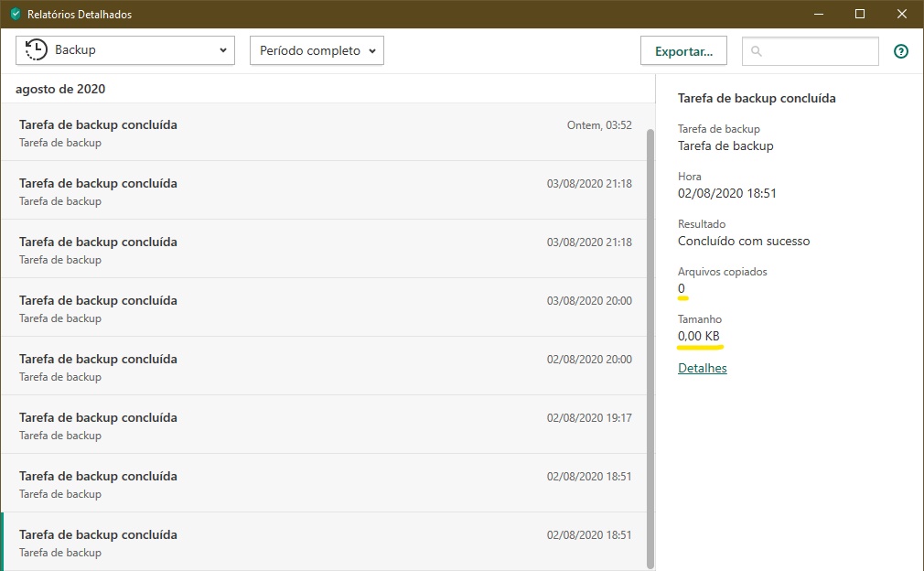The height and width of the screenshot is (571, 924).
Task: Click the report list vertical scrollbar
Action: tap(650, 348)
